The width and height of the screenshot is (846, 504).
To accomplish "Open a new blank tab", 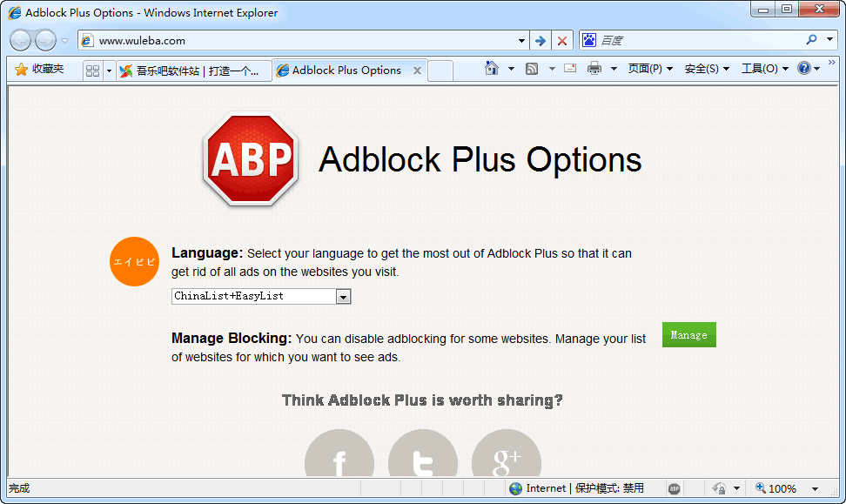I will click(440, 71).
